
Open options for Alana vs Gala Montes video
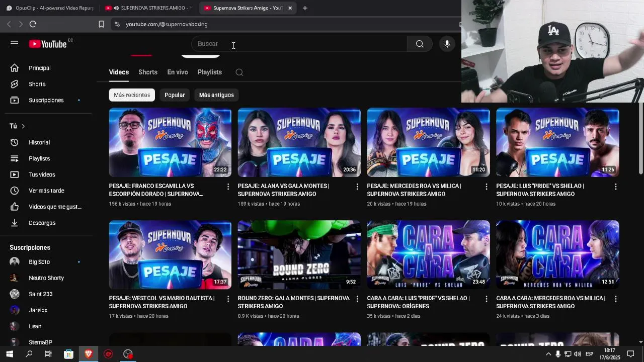(357, 187)
